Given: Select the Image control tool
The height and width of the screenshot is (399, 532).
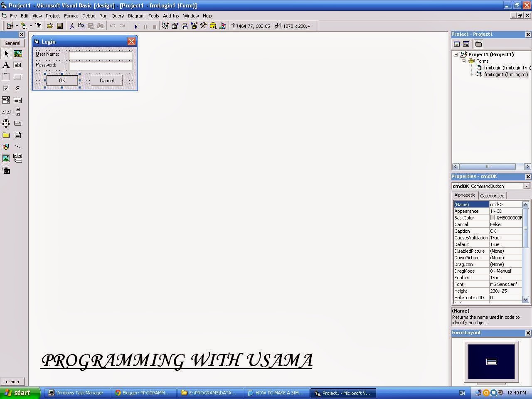Looking at the screenshot, I should point(6,158).
